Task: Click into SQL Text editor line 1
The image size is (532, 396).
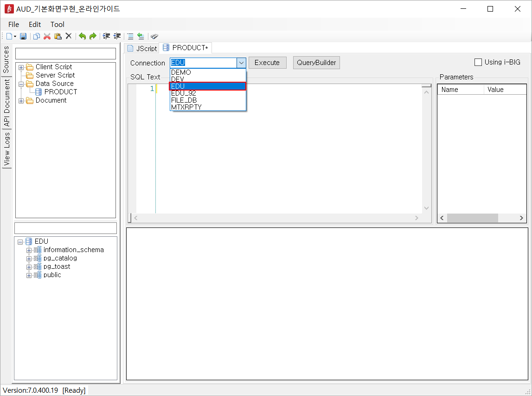Action: [x=288, y=89]
